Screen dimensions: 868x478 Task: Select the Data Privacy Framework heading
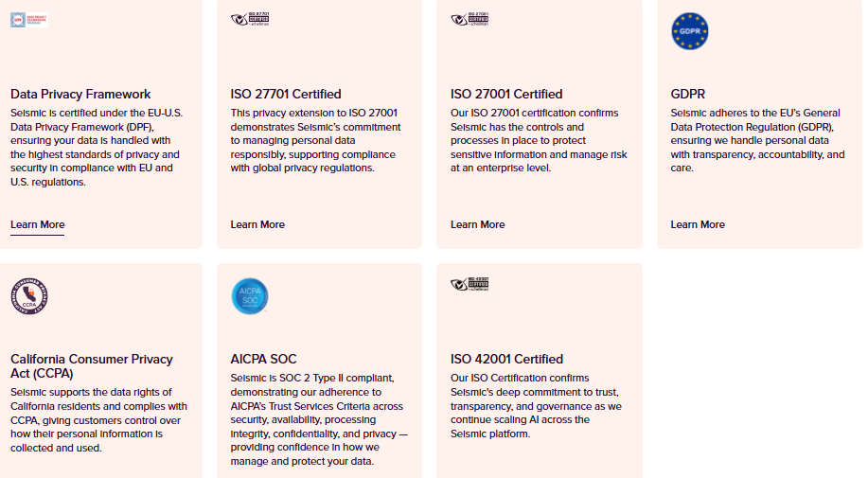point(80,94)
